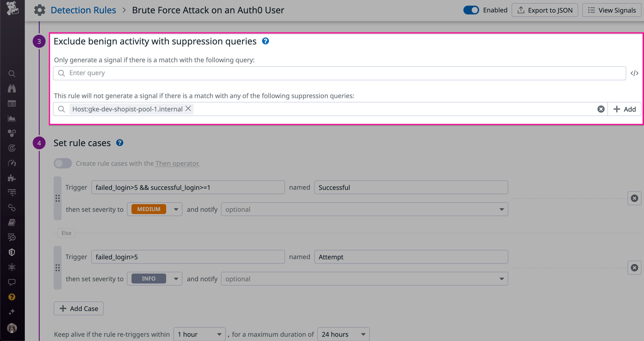
Task: Enable Create rule cases with the Then operator
Action: pos(62,163)
